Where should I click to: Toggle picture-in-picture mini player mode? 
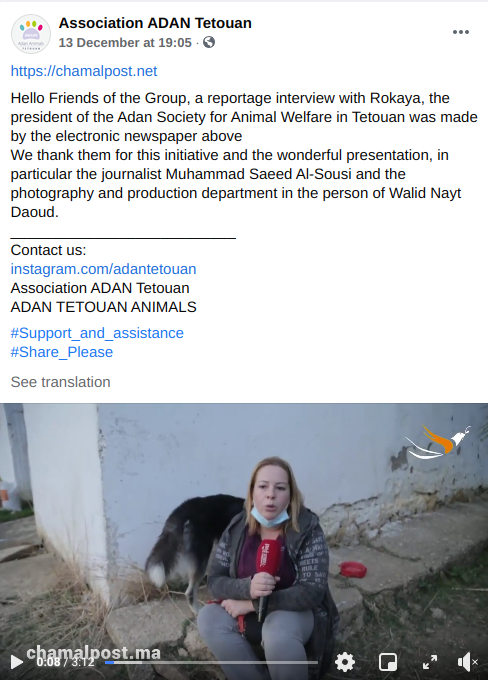(387, 662)
